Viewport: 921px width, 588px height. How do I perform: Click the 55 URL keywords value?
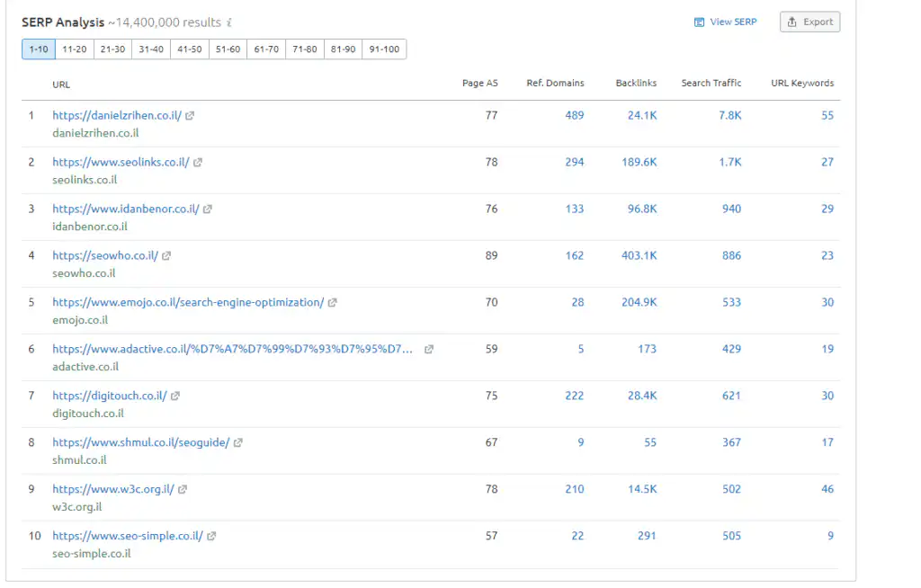point(827,115)
